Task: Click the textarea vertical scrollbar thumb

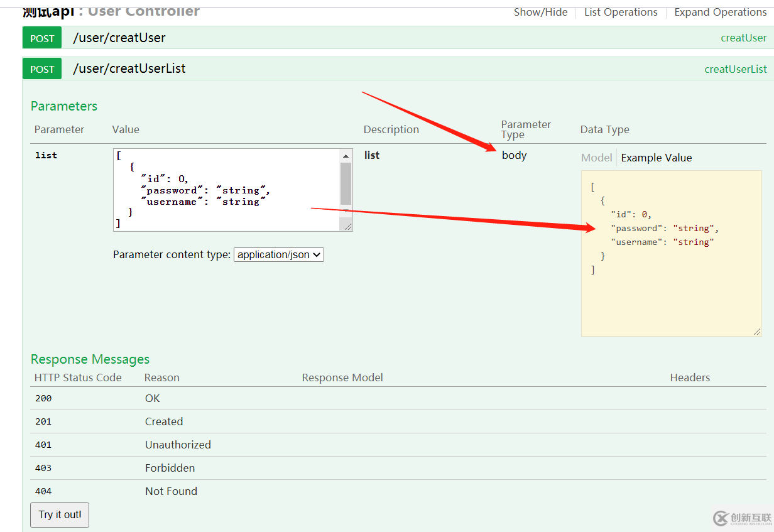Action: coord(346,183)
